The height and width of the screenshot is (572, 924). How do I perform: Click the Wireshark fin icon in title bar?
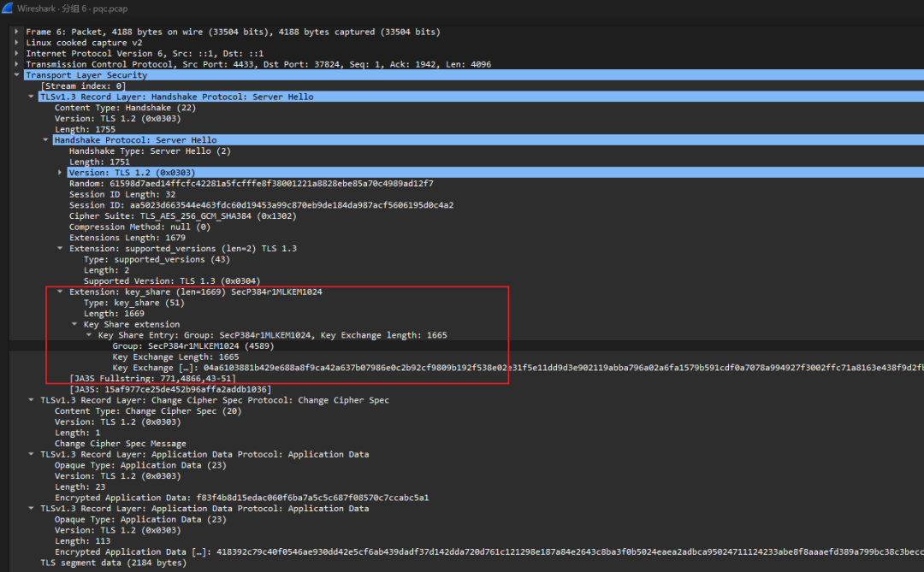pyautogui.click(x=7, y=9)
